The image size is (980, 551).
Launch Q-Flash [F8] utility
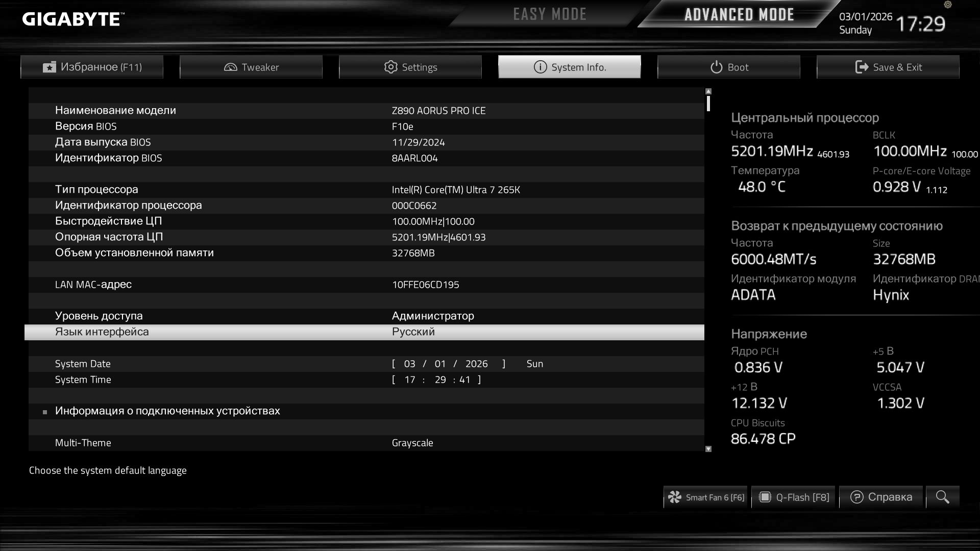794,497
